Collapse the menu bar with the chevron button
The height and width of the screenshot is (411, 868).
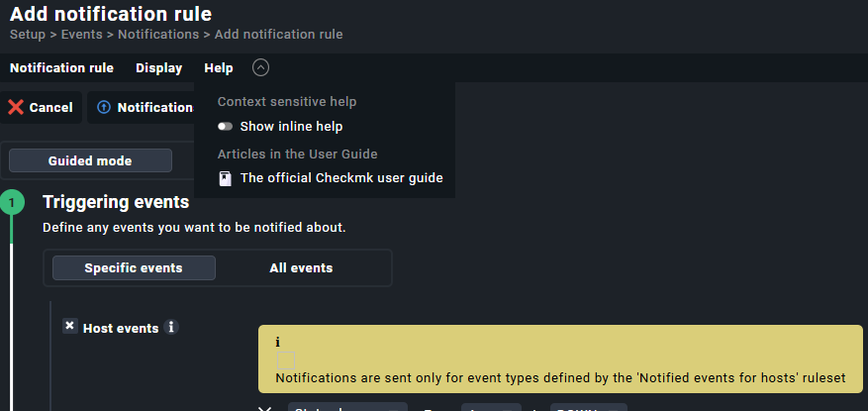point(260,67)
